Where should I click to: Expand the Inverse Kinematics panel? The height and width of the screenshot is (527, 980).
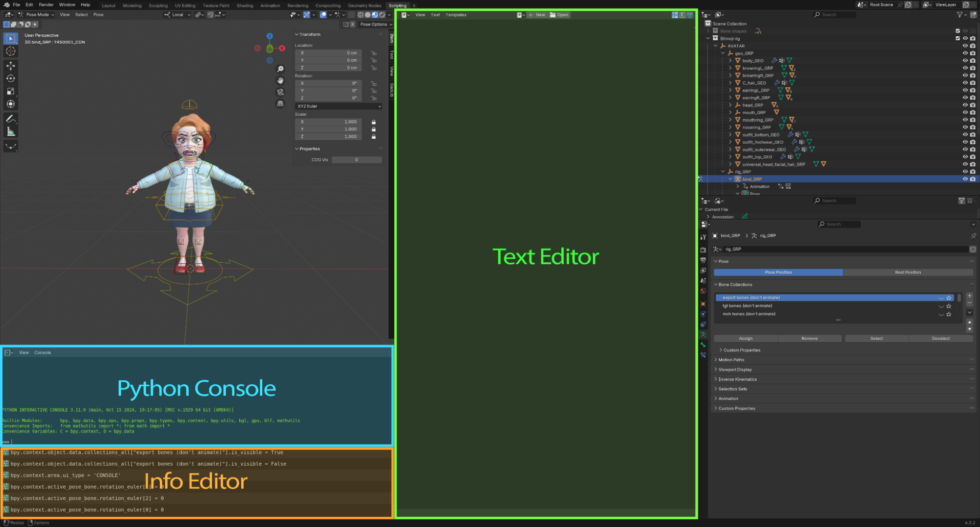[737, 379]
